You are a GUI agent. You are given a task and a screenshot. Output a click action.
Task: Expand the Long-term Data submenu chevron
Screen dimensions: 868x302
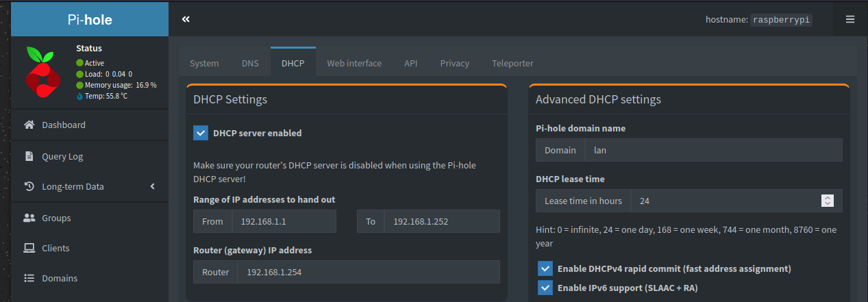153,186
